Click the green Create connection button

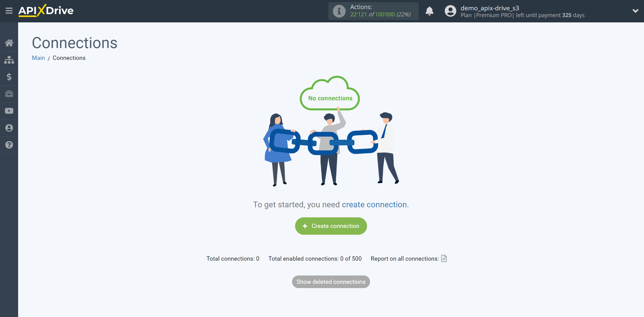point(331,226)
